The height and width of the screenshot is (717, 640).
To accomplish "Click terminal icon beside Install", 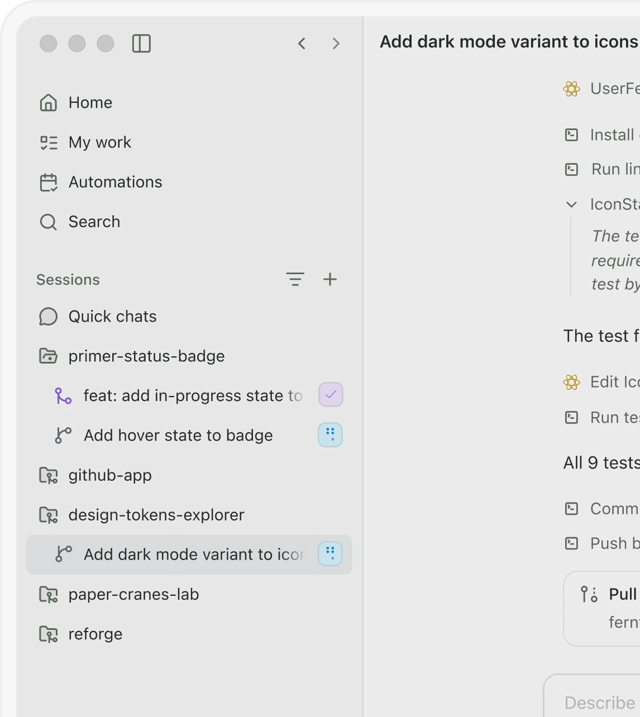I will [571, 135].
